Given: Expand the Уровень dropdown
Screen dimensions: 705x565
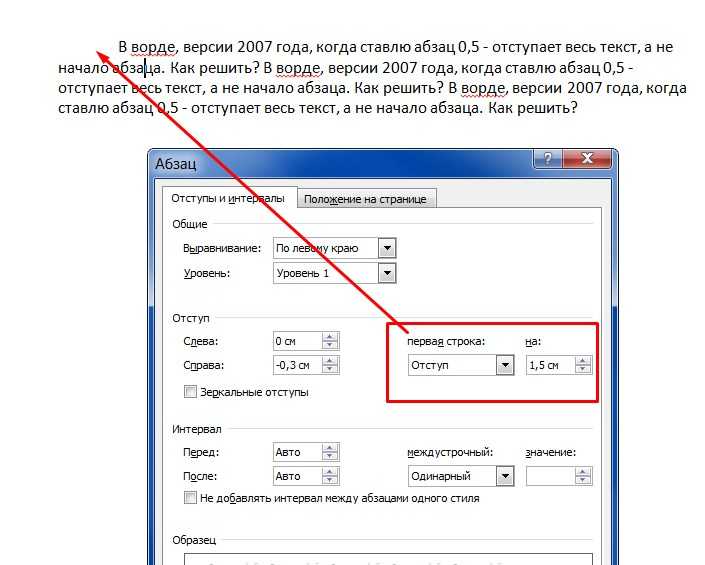Looking at the screenshot, I should point(387,273).
